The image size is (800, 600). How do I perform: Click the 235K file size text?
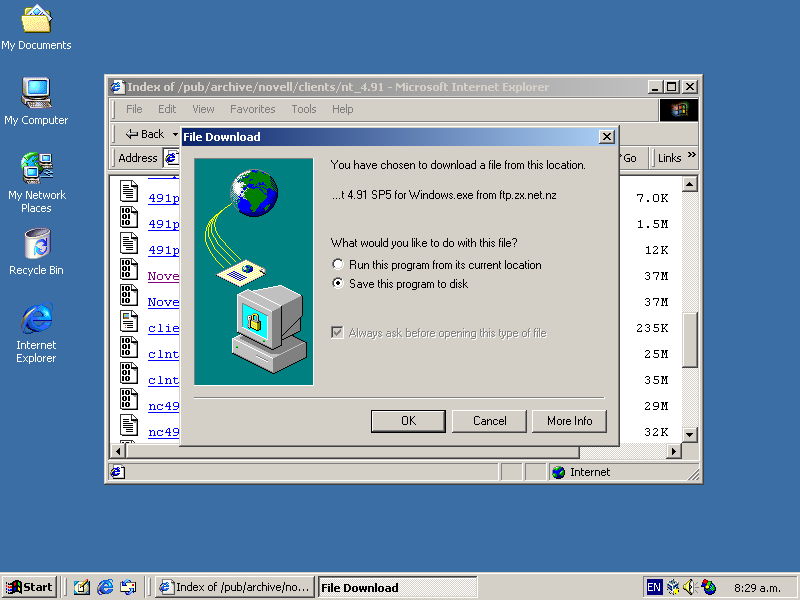pos(652,328)
